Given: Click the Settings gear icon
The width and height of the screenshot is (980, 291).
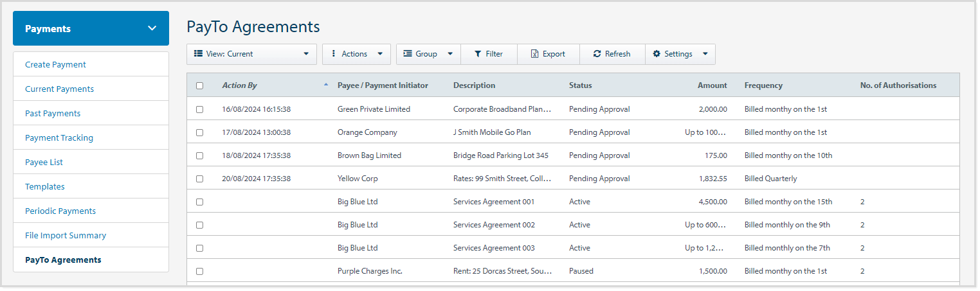Looking at the screenshot, I should click(657, 55).
